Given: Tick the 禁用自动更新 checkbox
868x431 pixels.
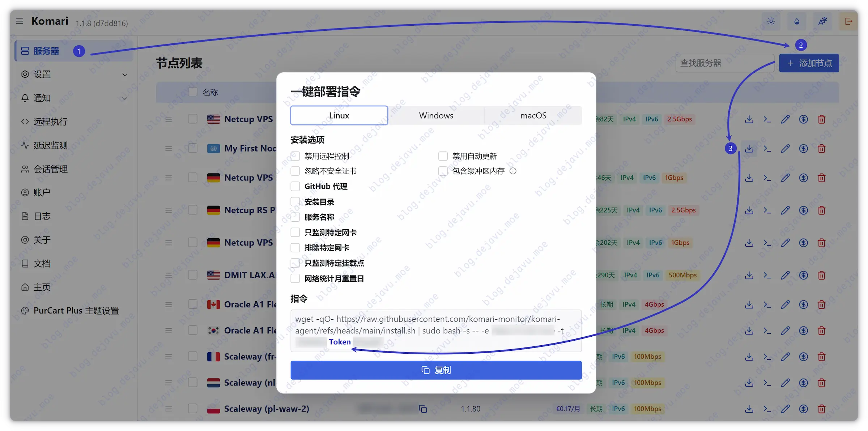Looking at the screenshot, I should [443, 156].
